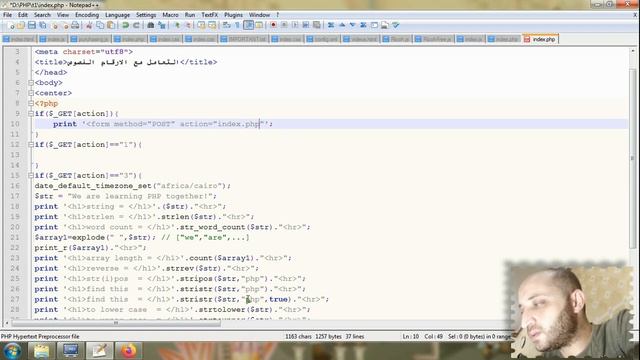Open the Language menu
The width and height of the screenshot is (640, 360).
pyautogui.click(x=117, y=15)
